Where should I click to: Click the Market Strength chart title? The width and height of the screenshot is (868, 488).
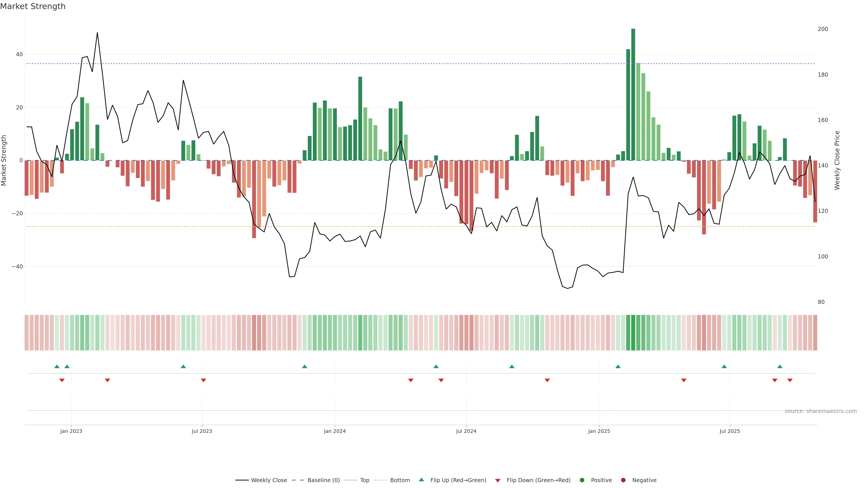coord(33,6)
